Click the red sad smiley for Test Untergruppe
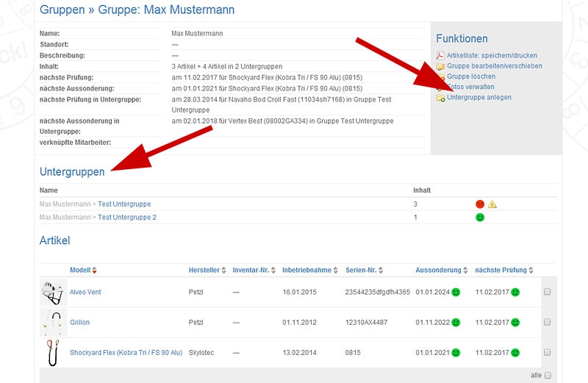Screen dimensions: 588x383 [480, 204]
